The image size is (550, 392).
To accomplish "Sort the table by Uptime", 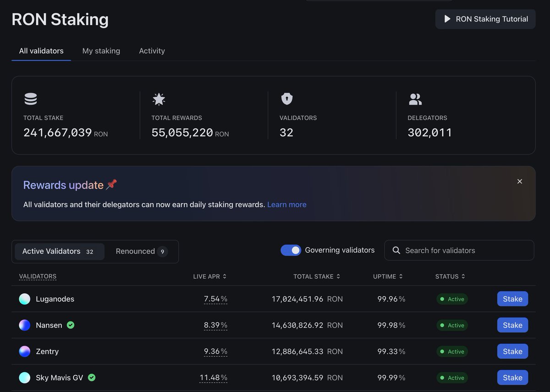I will 388,277.
